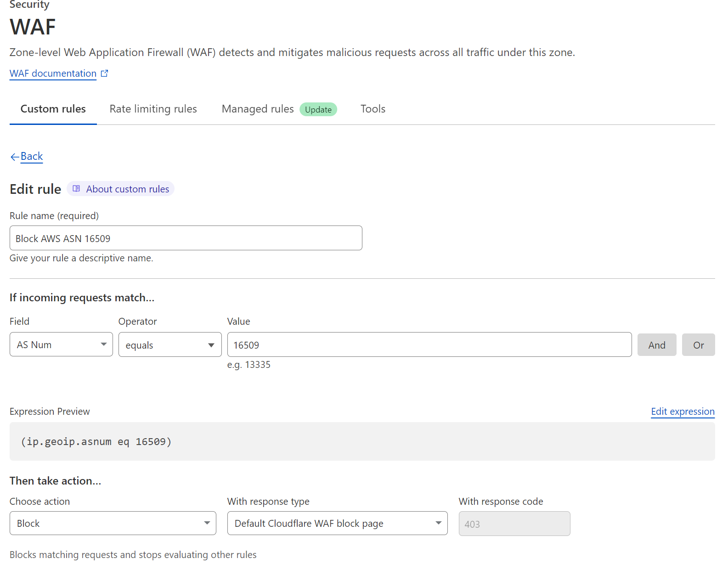Open the Field dropdown showing AS Num
Screen dimensions: 728x564
[61, 344]
